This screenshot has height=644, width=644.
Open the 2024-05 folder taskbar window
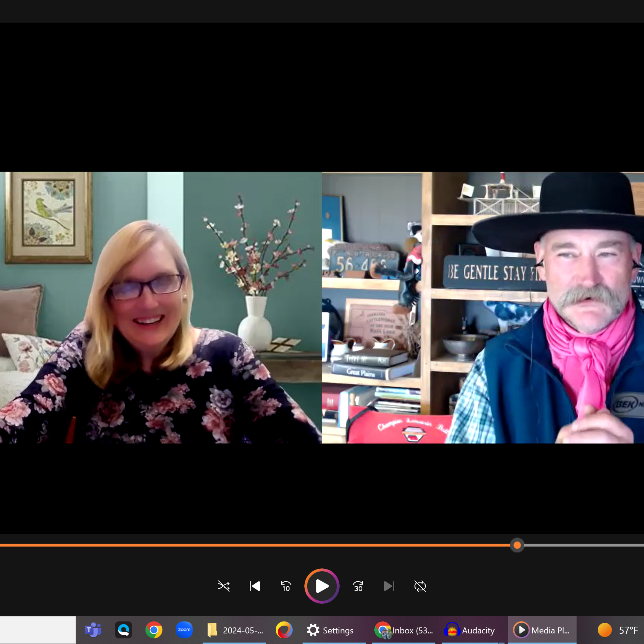pyautogui.click(x=235, y=630)
